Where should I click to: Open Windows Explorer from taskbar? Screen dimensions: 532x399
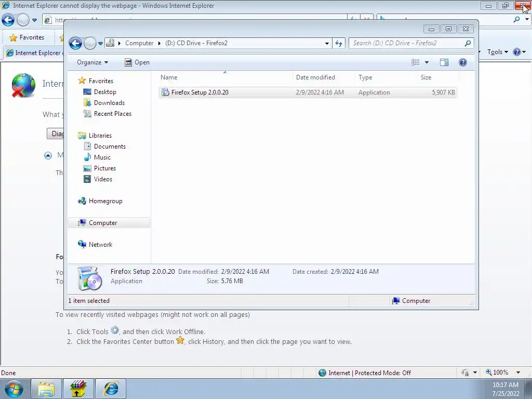pos(46,389)
